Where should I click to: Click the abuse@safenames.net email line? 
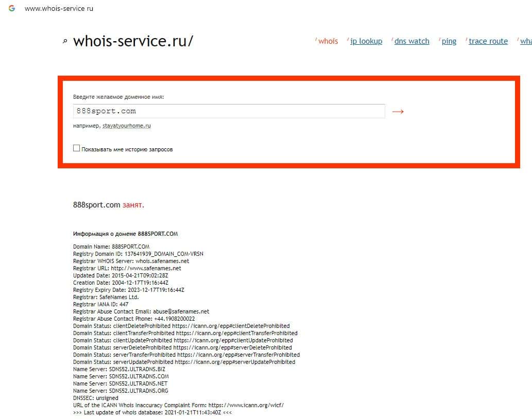pyautogui.click(x=141, y=311)
